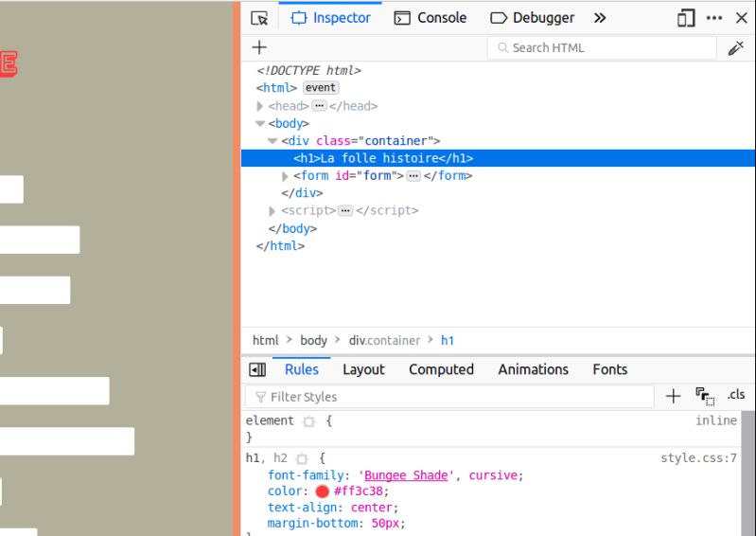
Task: Select body in breadcrumbs
Action: (313, 341)
